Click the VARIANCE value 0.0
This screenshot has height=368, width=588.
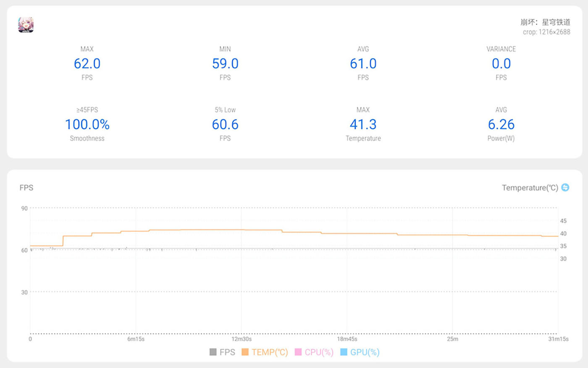coord(501,64)
